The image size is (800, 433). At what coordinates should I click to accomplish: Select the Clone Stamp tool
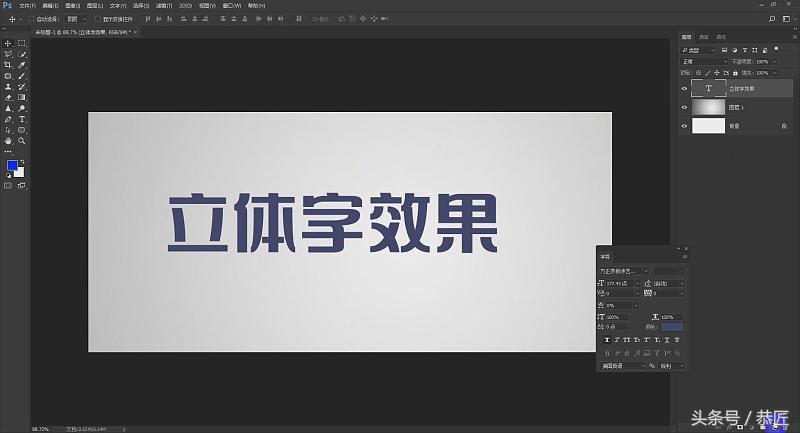click(8, 87)
